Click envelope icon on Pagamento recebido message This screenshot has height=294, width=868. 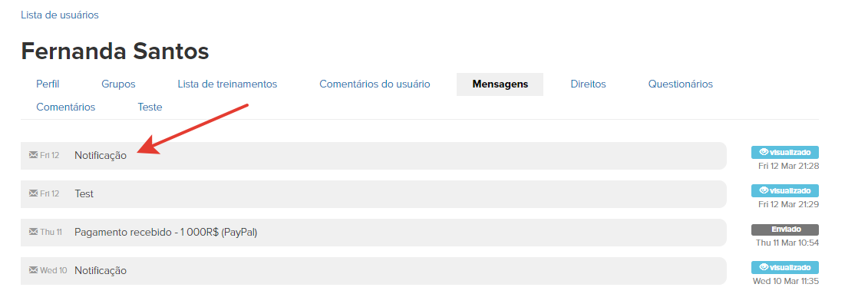33,232
